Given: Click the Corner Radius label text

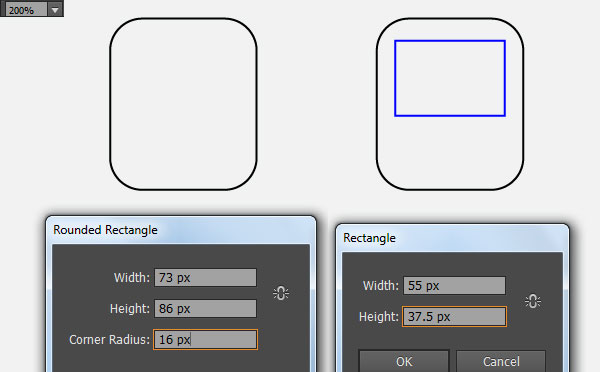Looking at the screenshot, I should click(109, 339).
